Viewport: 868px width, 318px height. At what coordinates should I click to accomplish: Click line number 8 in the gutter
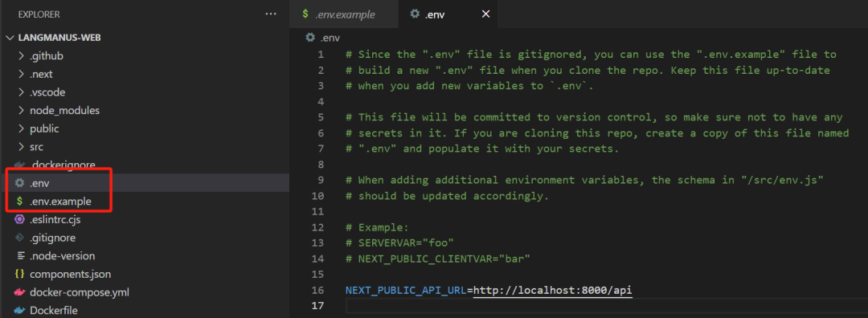pos(321,165)
